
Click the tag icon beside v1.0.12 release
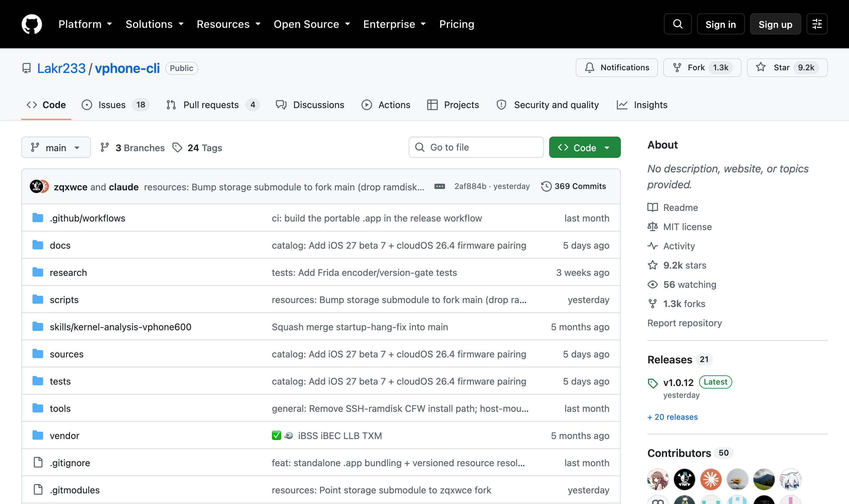652,383
